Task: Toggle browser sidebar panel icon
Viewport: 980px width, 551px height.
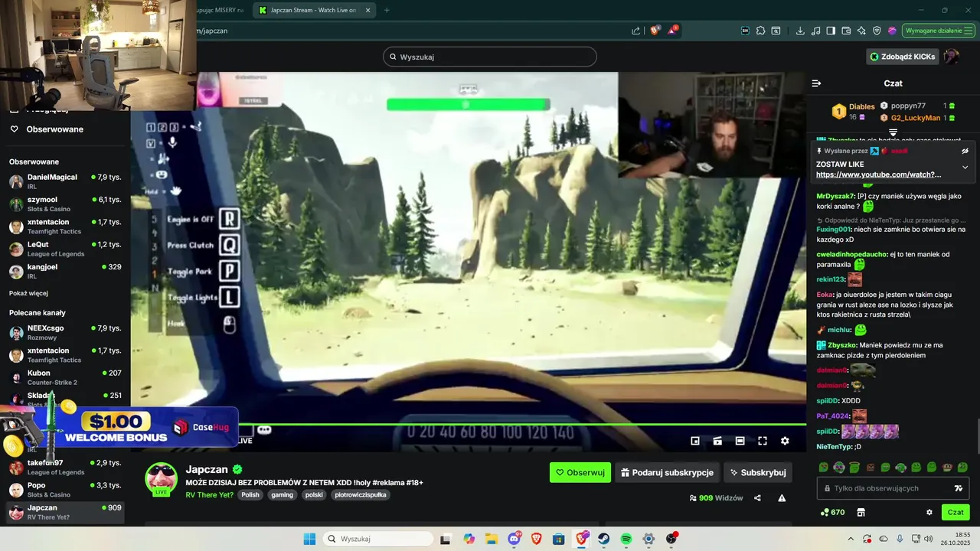Action: point(831,31)
